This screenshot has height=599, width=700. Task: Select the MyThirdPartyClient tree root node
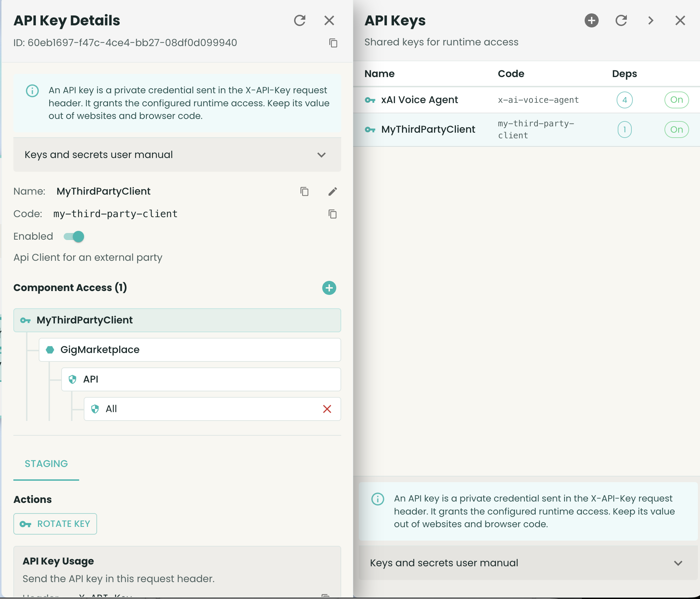177,320
